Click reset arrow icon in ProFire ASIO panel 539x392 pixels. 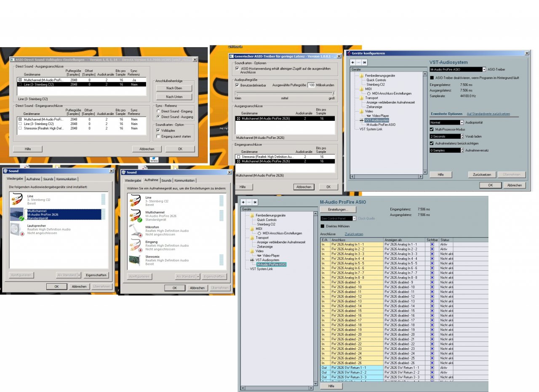(255, 202)
